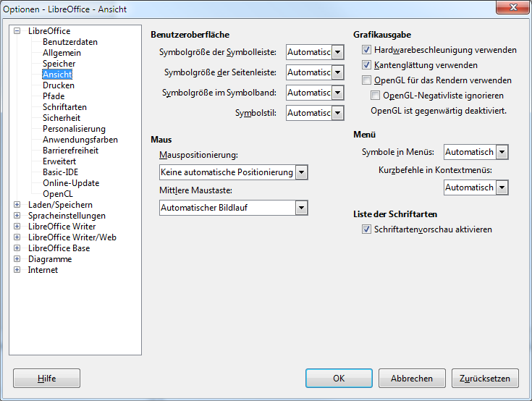Image resolution: width=532 pixels, height=401 pixels.
Task: Open the Sicherheit options page
Action: [x=62, y=118]
